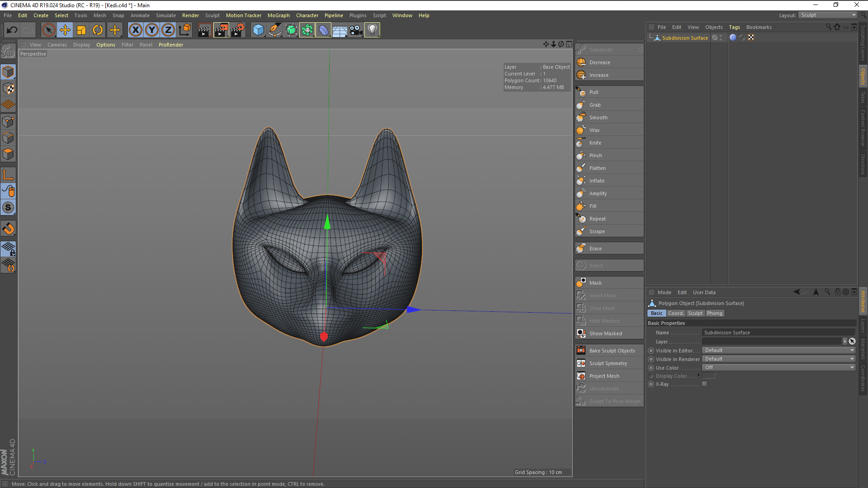The height and width of the screenshot is (488, 868).
Task: Enable the X-Ray checkbox
Action: [x=704, y=384]
